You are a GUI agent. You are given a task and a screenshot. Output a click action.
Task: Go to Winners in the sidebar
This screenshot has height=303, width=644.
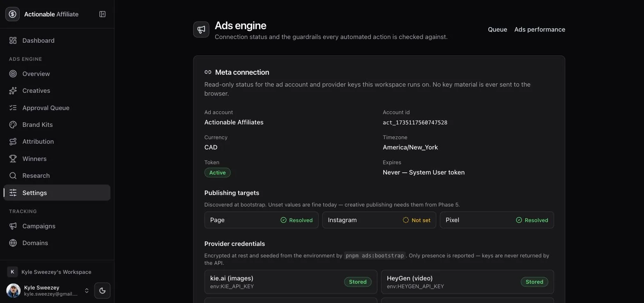click(x=57, y=158)
